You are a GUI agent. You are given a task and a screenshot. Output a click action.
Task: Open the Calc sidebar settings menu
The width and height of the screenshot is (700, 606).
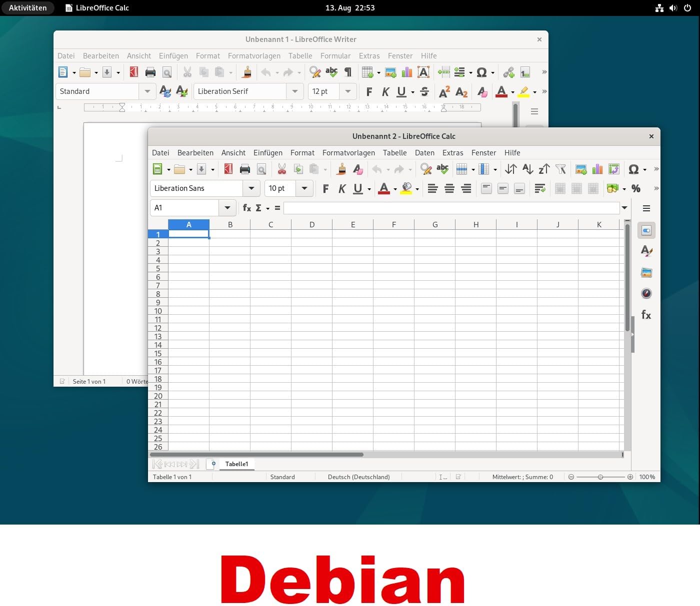click(x=646, y=208)
